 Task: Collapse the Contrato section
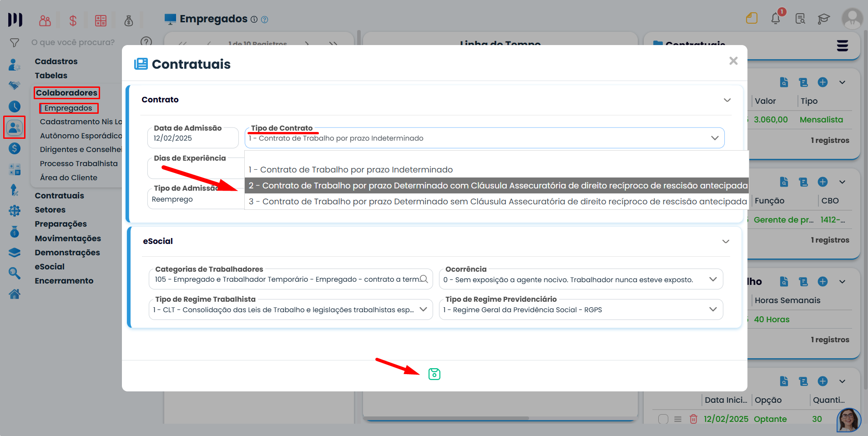727,100
